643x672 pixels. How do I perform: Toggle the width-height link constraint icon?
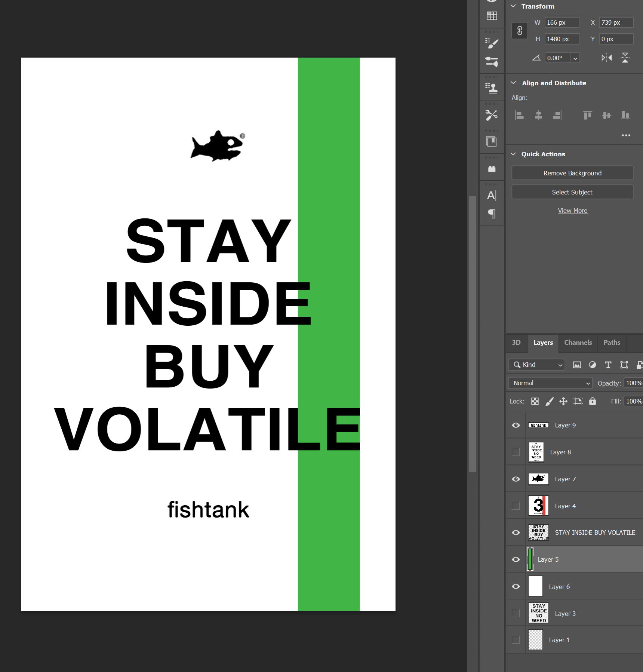coord(520,31)
